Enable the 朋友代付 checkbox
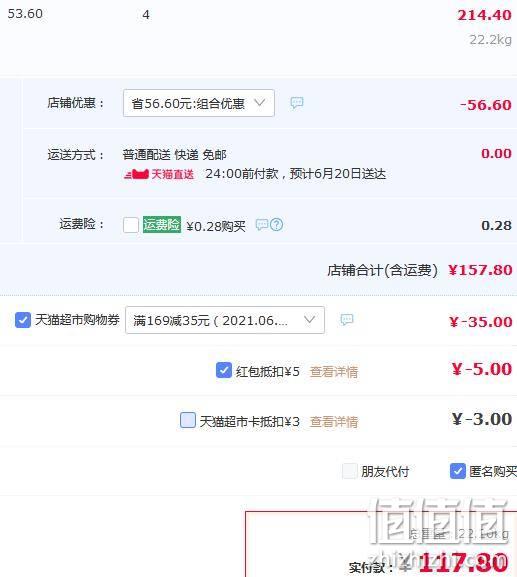517x577 pixels. click(350, 471)
